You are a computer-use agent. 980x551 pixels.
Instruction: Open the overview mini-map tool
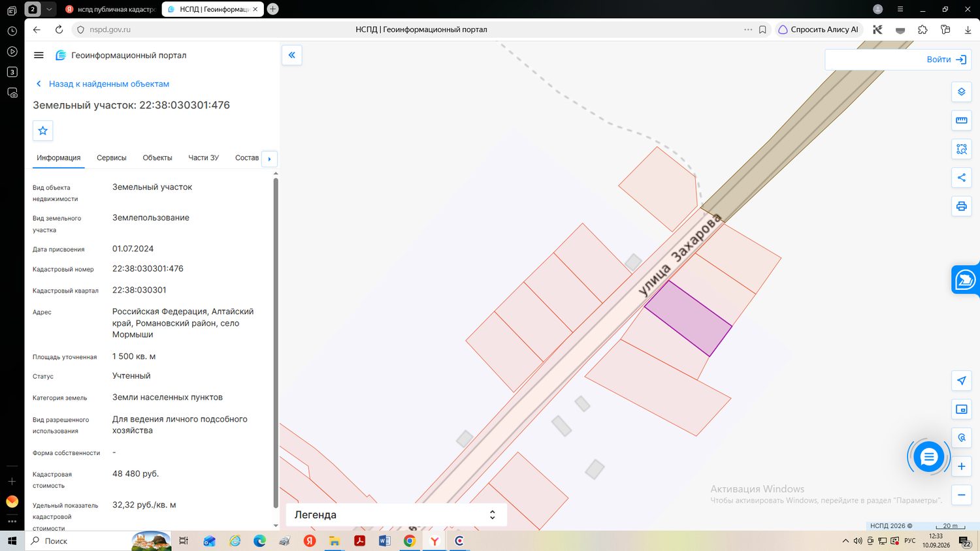962,409
